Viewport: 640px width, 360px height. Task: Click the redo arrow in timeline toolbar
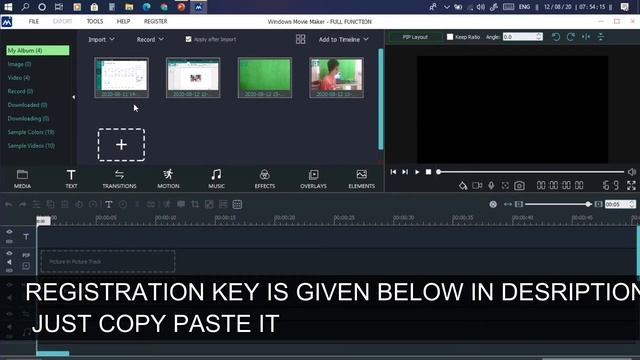pos(22,204)
